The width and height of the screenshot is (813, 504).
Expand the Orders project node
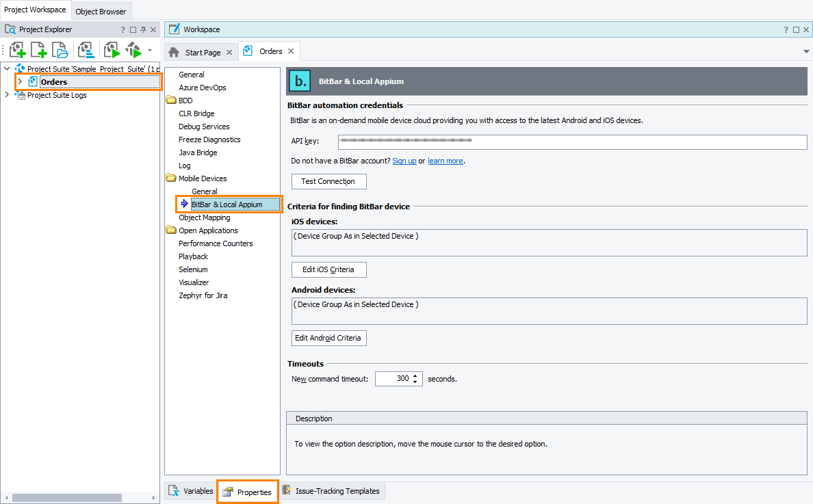20,81
